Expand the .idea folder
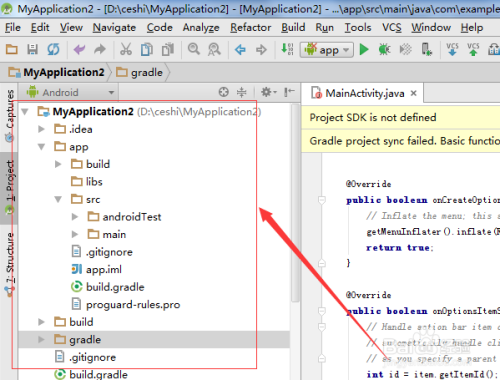 (x=41, y=129)
